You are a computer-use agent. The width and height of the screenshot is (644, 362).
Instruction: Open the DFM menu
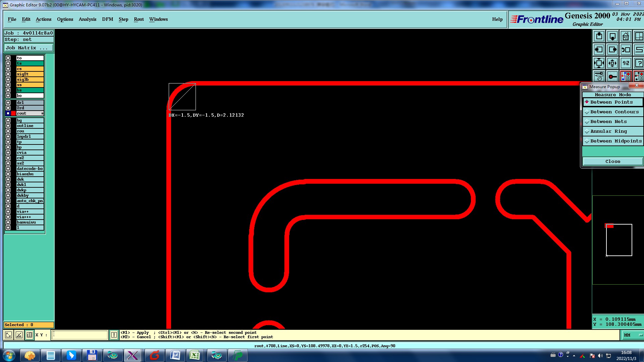tap(107, 19)
